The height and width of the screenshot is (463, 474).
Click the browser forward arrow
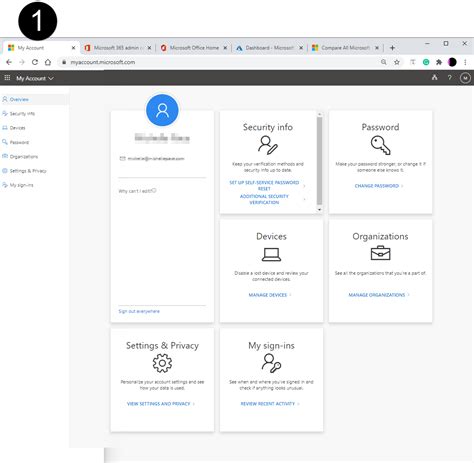click(x=22, y=62)
